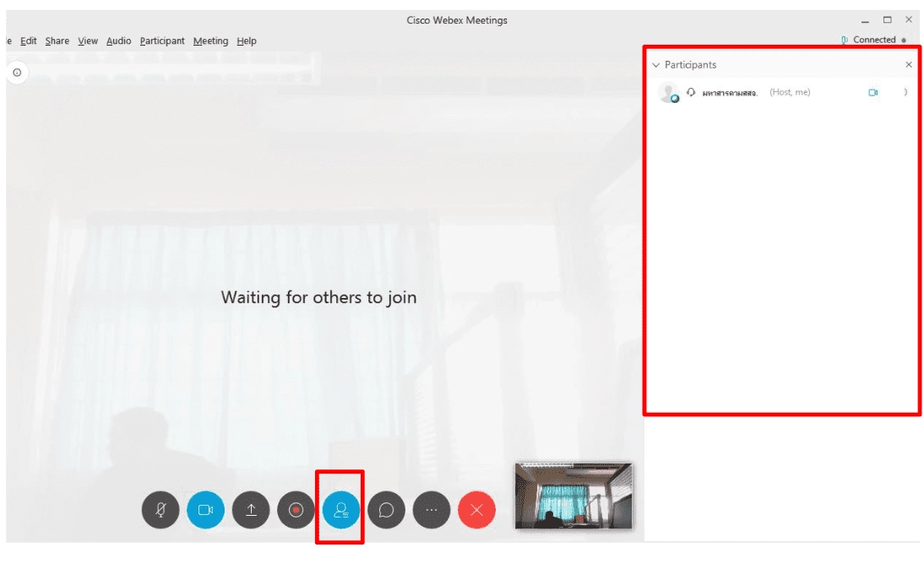Toggle the Participants panel button
The image size is (924, 569).
click(340, 510)
